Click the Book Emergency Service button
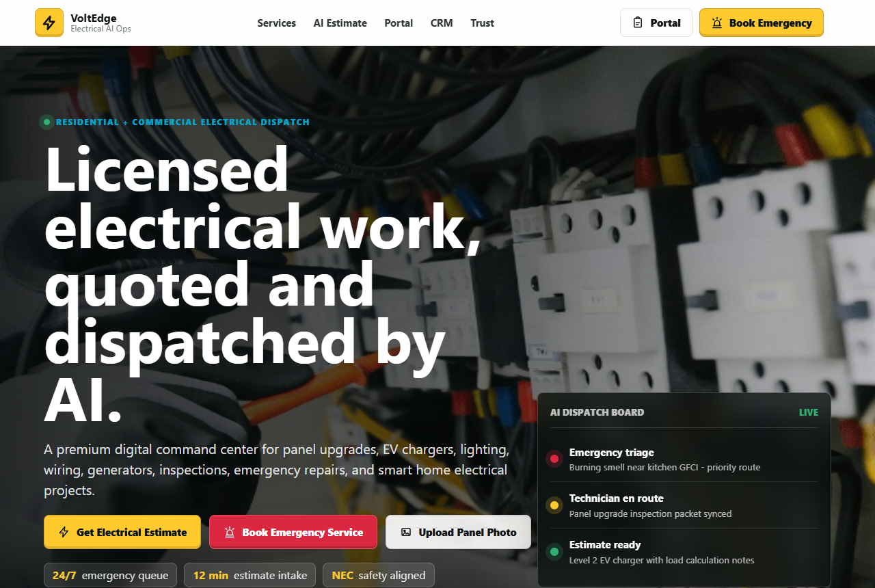 point(293,531)
